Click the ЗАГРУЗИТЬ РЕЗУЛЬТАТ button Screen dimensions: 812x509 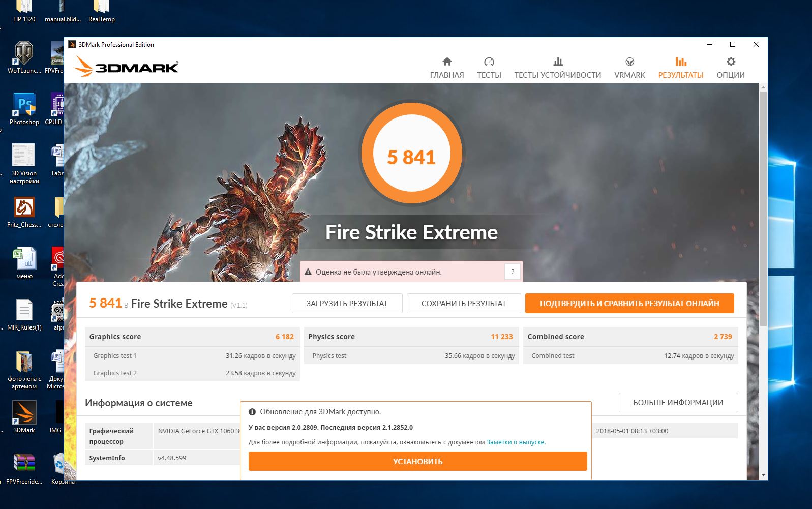pos(347,303)
